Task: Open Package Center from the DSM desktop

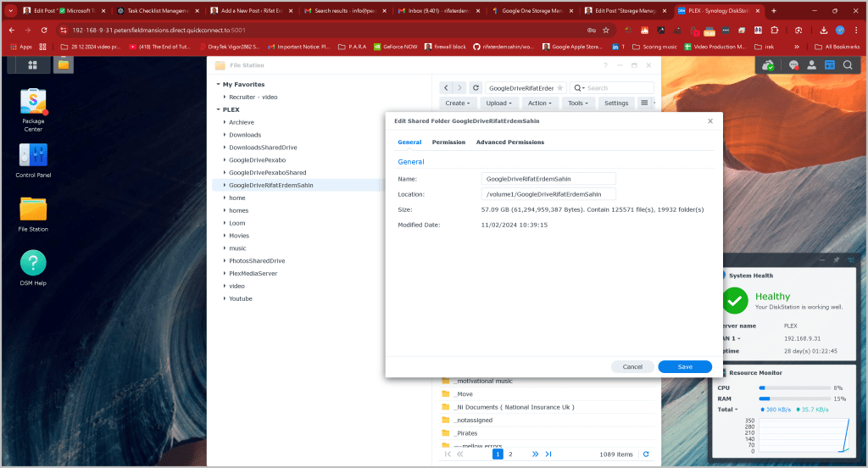Action: tap(33, 109)
